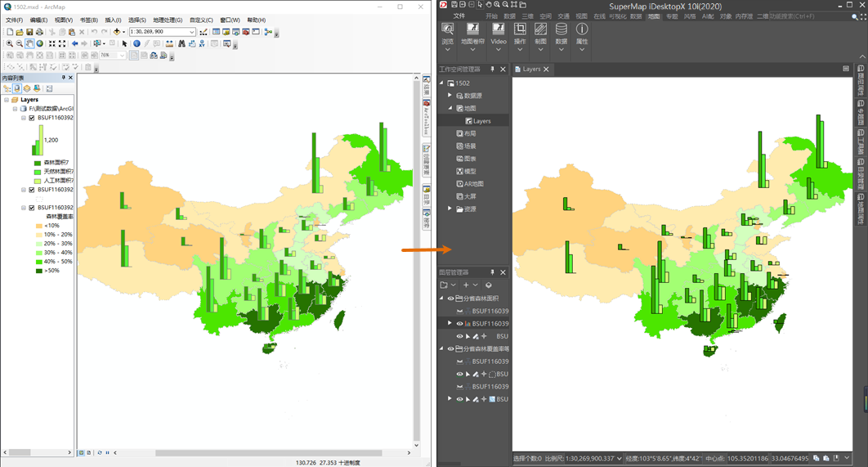Click ArcMap full extent globe icon

click(x=39, y=43)
